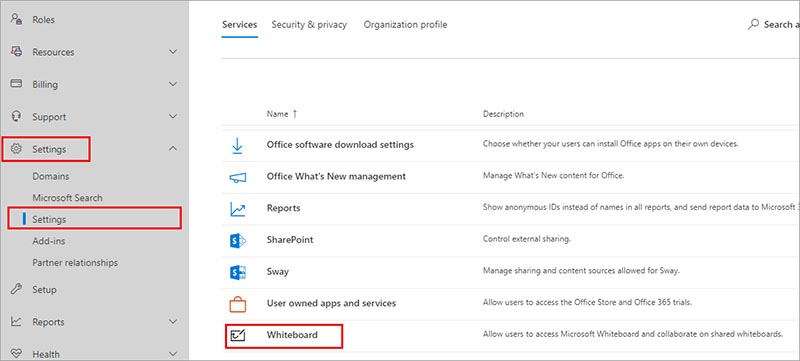The width and height of the screenshot is (800, 361).
Task: Click the Office Store and trials description
Action: point(587,302)
